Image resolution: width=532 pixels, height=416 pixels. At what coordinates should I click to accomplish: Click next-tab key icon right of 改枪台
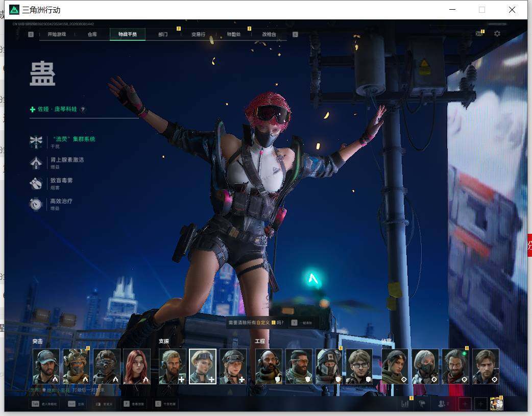(x=295, y=34)
